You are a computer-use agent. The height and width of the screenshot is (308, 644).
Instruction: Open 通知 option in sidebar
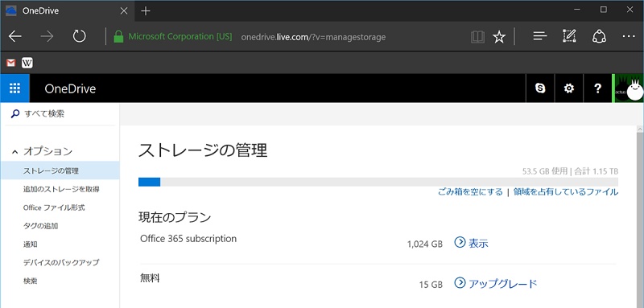coord(31,244)
